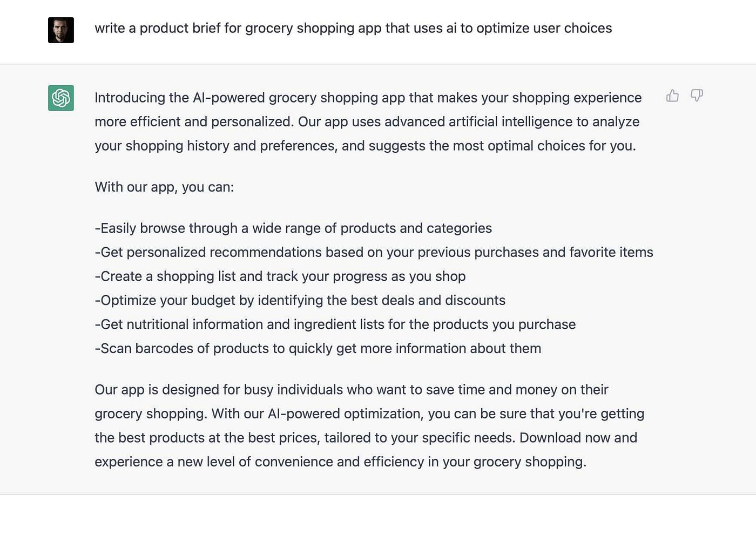The height and width of the screenshot is (549, 756).
Task: Click the user profile photo avatar
Action: 61,30
